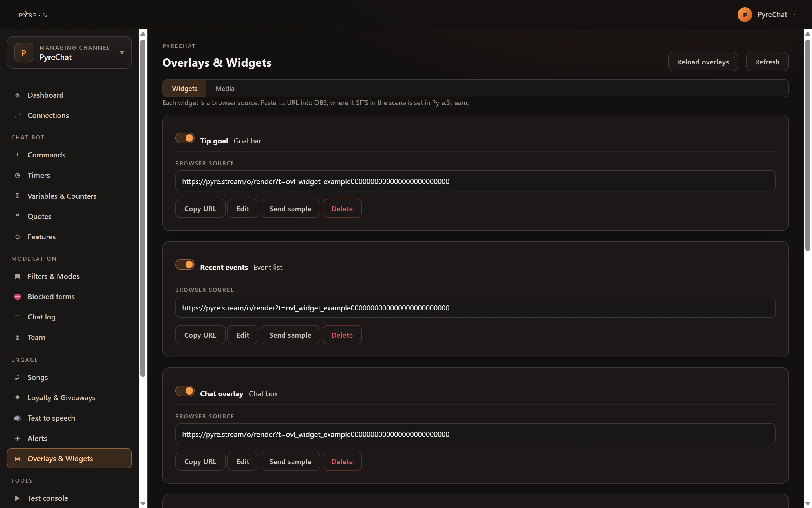Open Alerts page
The width and height of the screenshot is (812, 508).
(x=69, y=439)
